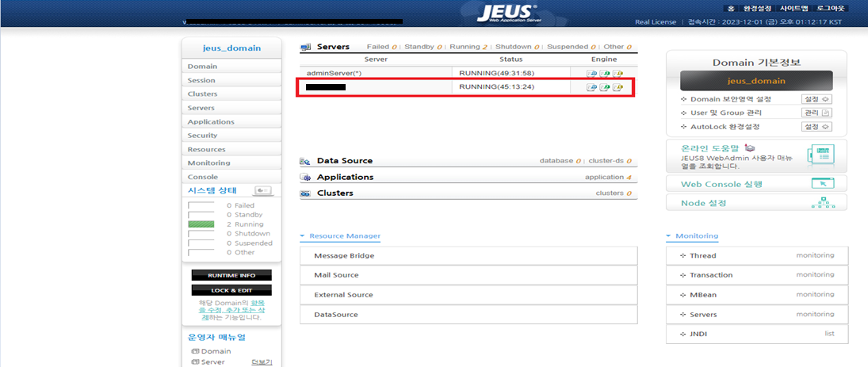Toggle the 시스템 상태 panel switch

[263, 190]
